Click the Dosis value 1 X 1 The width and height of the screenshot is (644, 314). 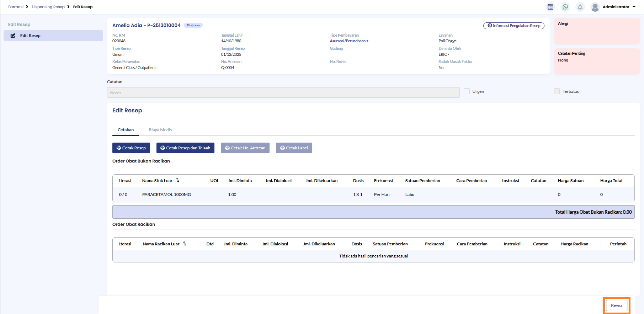358,195
